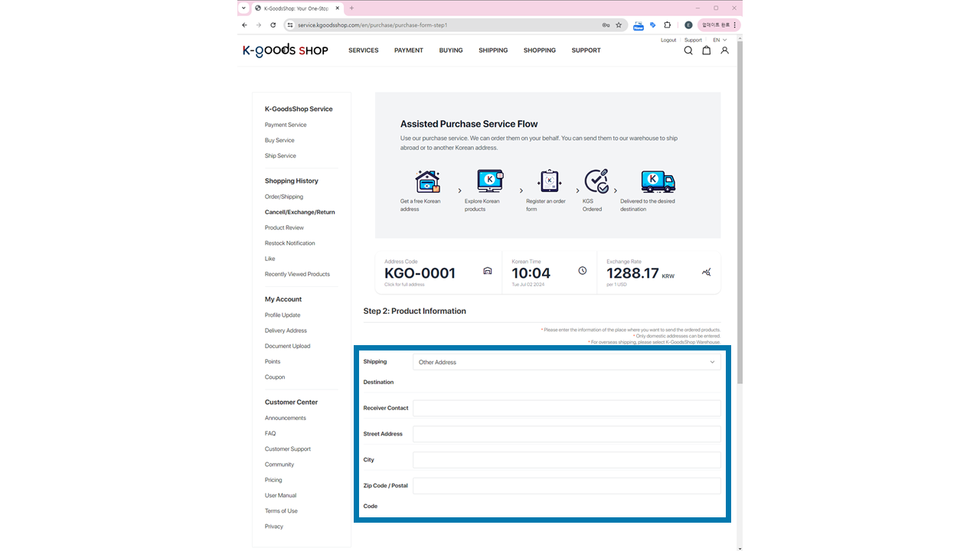
Task: Click the Logout link
Action: click(x=668, y=40)
